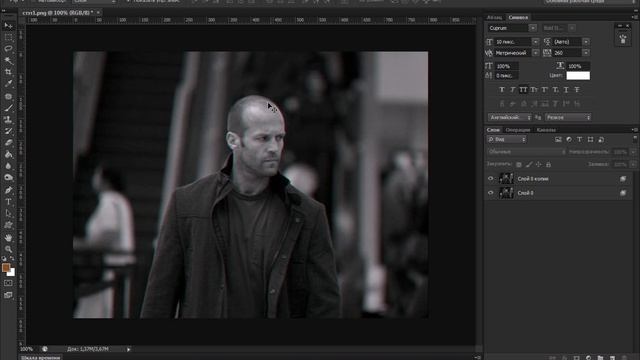The height and width of the screenshot is (360, 640).
Task: Toggle lock layer position
Action: click(x=539, y=164)
